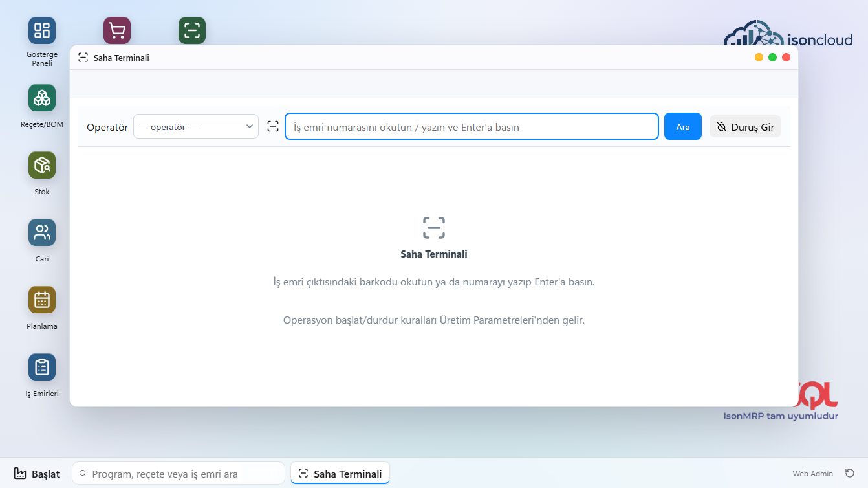Select the Saha Terminali taskbar tab

(340, 474)
